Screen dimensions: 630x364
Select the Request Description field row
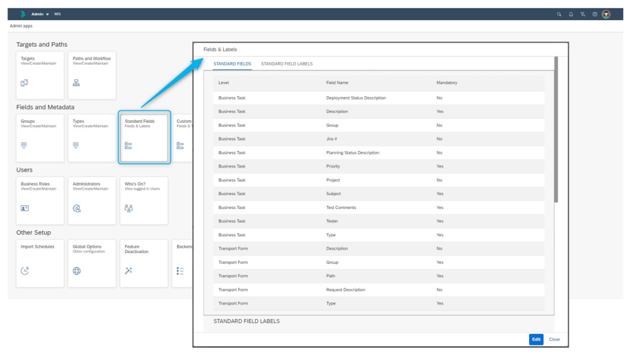pos(379,290)
